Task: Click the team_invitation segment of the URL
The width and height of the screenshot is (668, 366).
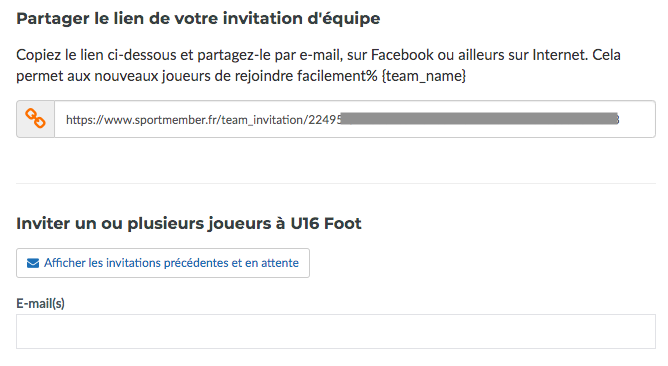Action: (x=263, y=120)
